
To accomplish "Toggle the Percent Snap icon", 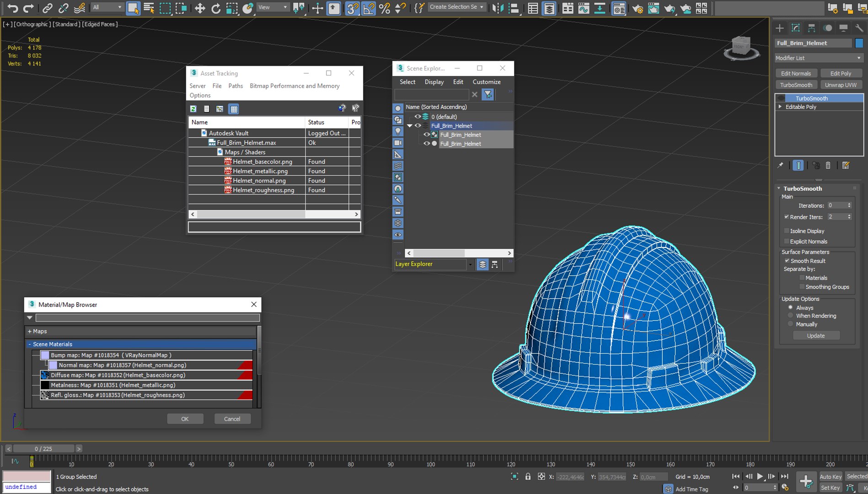I will tap(385, 8).
